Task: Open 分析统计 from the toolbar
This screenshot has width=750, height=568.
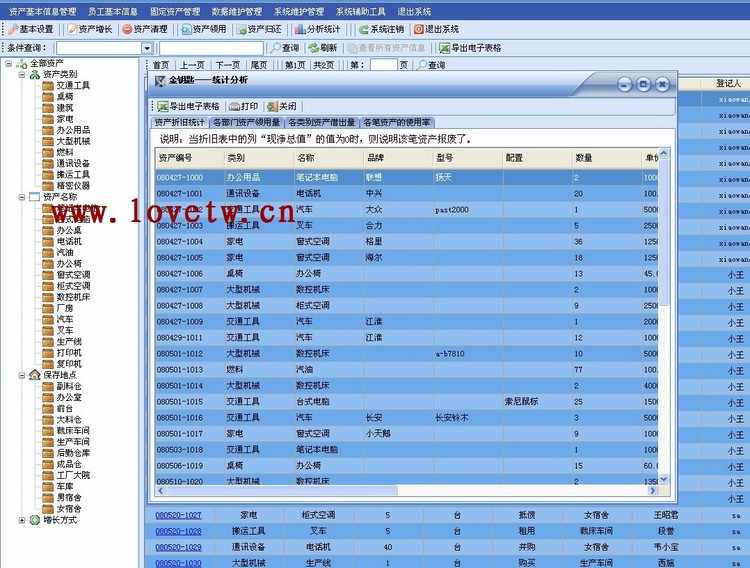Action: tap(318, 30)
